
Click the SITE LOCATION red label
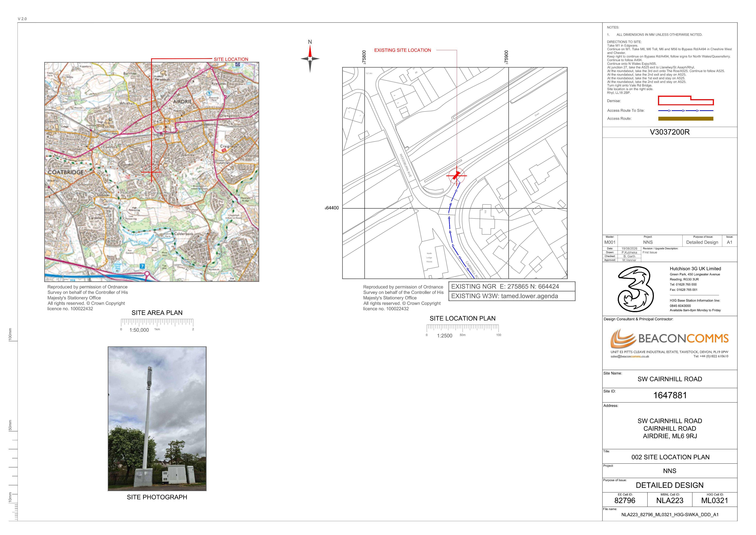point(231,59)
